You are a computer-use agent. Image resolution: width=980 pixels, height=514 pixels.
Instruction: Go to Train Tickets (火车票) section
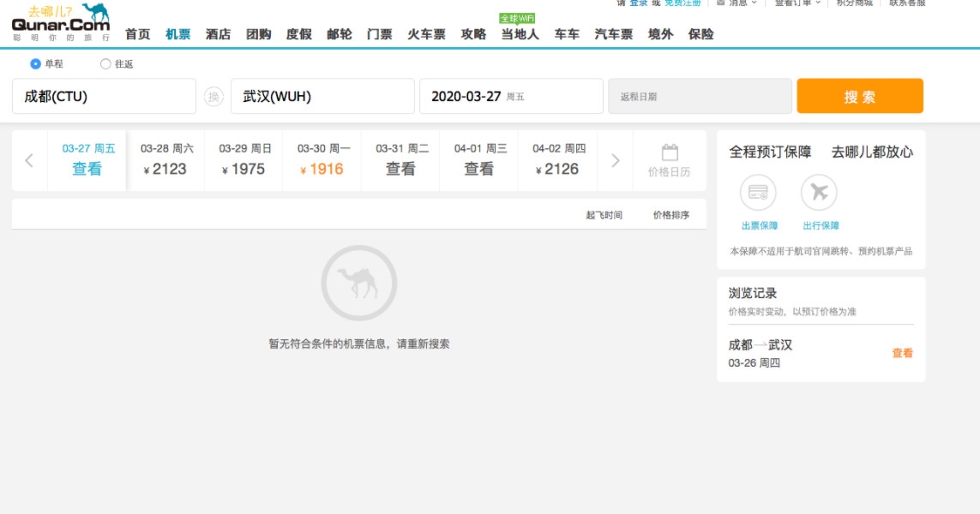(426, 34)
